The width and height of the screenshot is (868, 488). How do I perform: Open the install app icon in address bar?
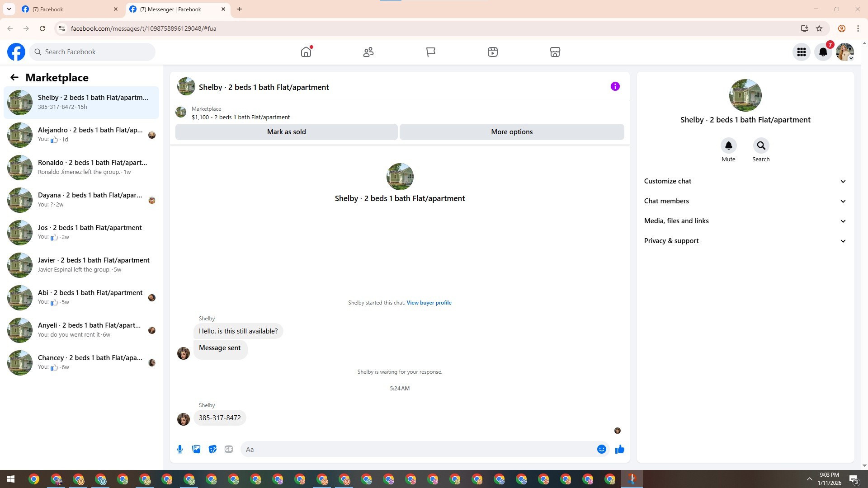tap(804, 28)
